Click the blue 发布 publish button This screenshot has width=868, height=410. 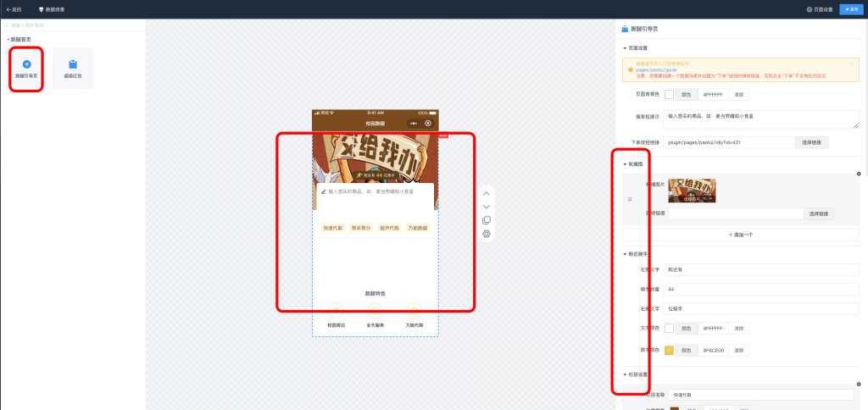850,9
